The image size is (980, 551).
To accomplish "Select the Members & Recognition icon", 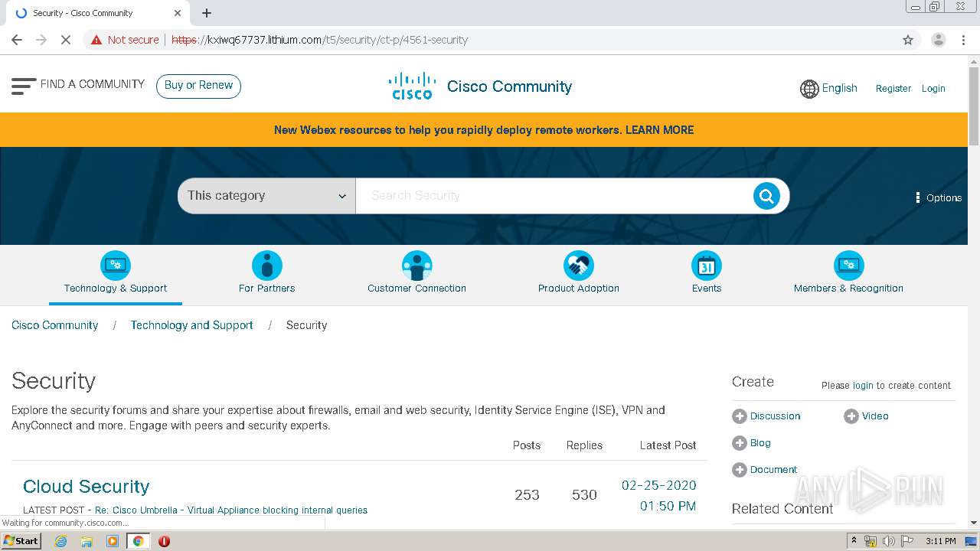I will tap(848, 266).
